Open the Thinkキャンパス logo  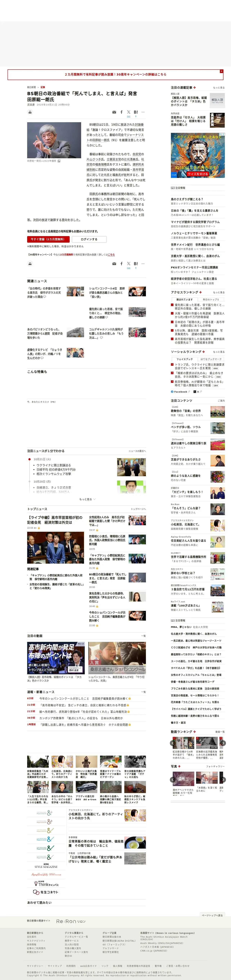[x=46, y=883]
